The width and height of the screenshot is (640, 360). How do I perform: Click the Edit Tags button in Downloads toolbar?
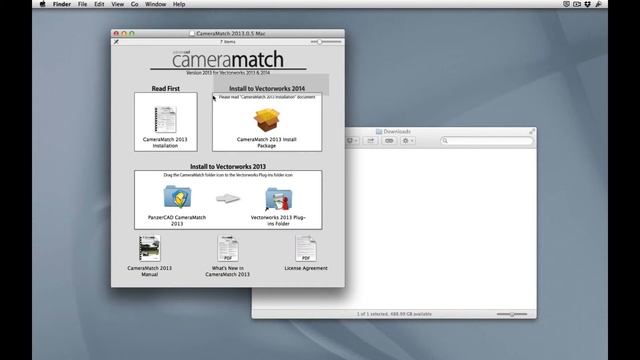389,141
